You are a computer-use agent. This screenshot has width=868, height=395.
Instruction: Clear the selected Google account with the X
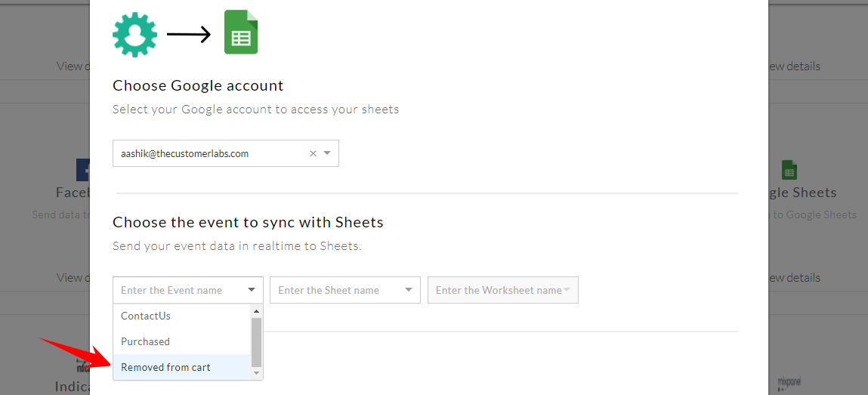coord(314,153)
